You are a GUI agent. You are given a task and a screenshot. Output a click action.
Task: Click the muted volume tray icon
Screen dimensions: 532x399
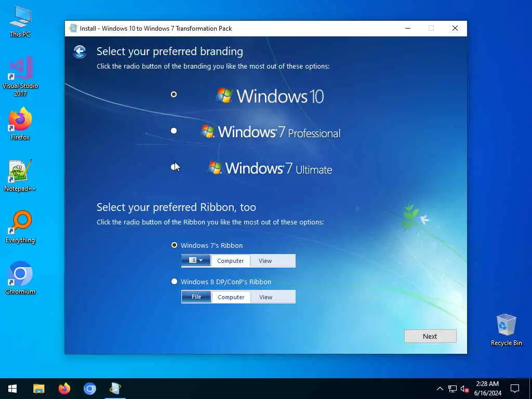point(464,389)
